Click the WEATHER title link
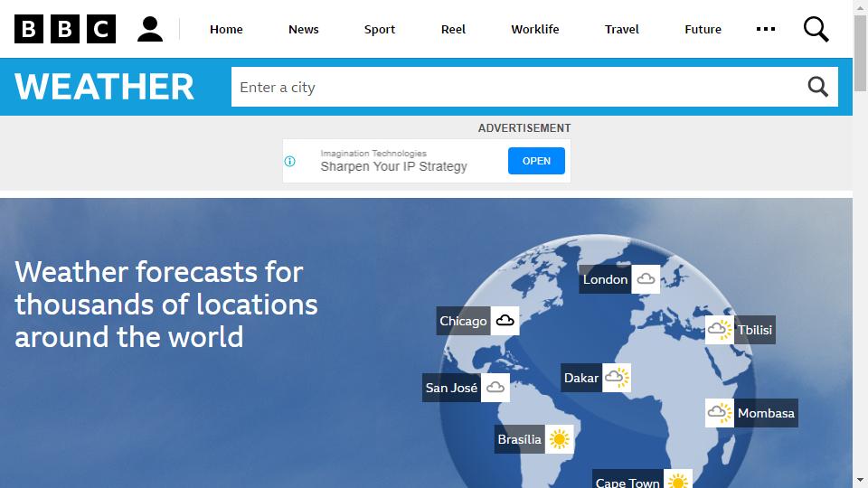868x488 pixels. [x=104, y=87]
